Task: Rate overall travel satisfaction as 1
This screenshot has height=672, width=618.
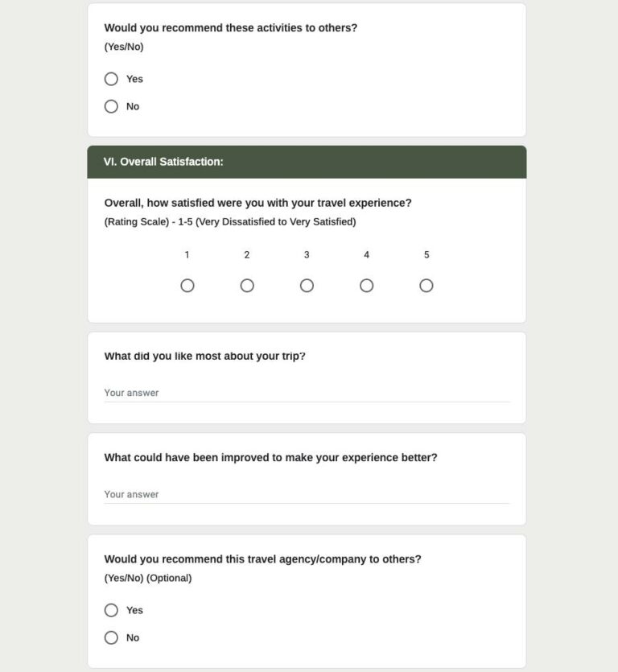Action: coord(187,286)
